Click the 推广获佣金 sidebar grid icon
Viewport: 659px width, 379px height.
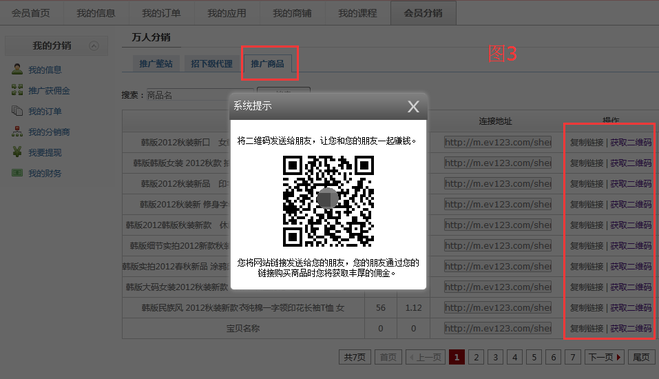pos(17,89)
